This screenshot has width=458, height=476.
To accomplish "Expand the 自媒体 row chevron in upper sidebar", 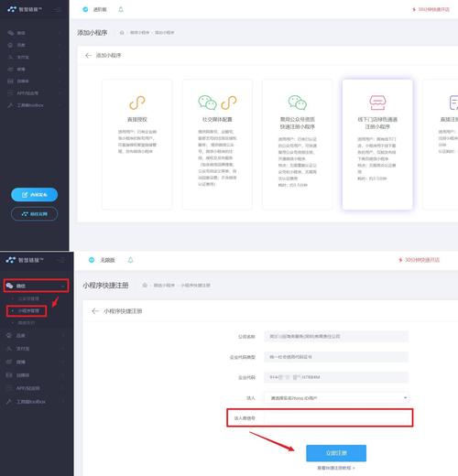I will tap(60, 81).
